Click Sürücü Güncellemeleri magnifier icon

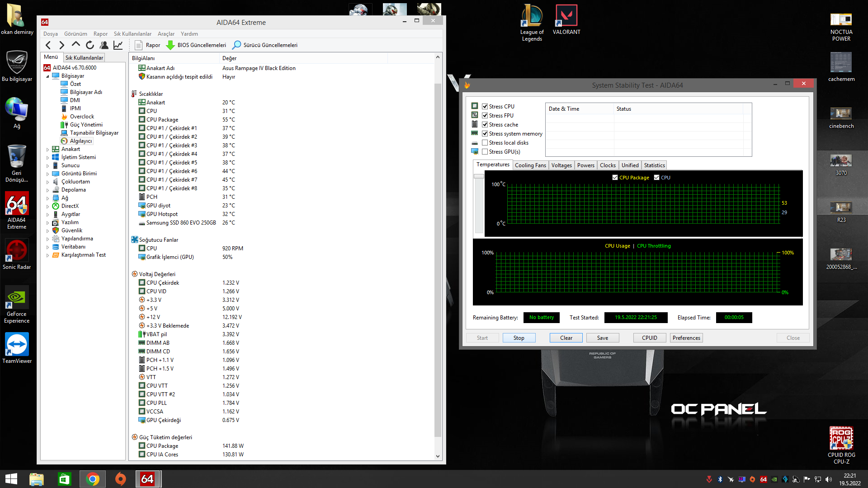pos(236,45)
